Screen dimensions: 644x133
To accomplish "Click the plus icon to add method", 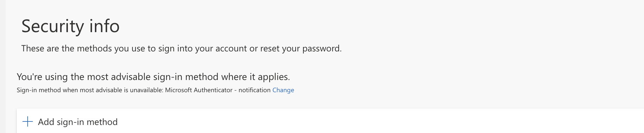I will [x=28, y=122].
